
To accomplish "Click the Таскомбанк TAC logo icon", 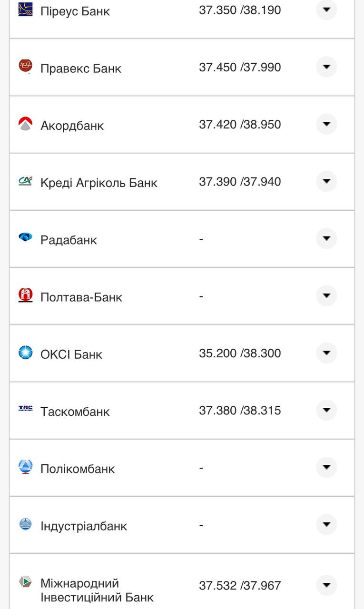I will click(x=26, y=408).
